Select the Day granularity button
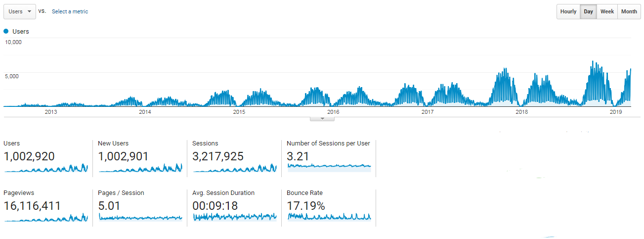The height and width of the screenshot is (239, 644). point(588,11)
